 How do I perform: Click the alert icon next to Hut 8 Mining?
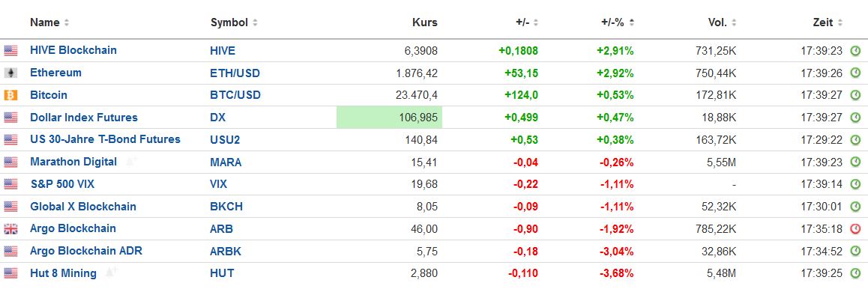pos(111,273)
